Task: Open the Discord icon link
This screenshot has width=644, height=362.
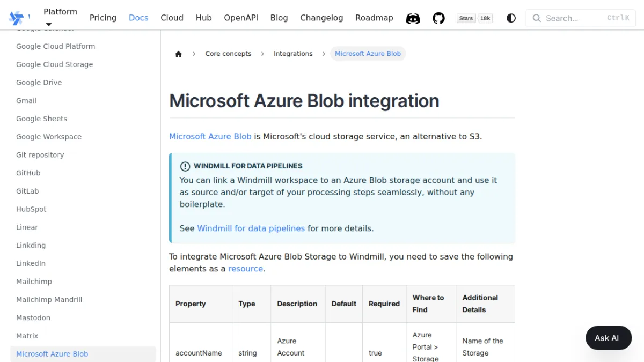Action: (x=413, y=18)
